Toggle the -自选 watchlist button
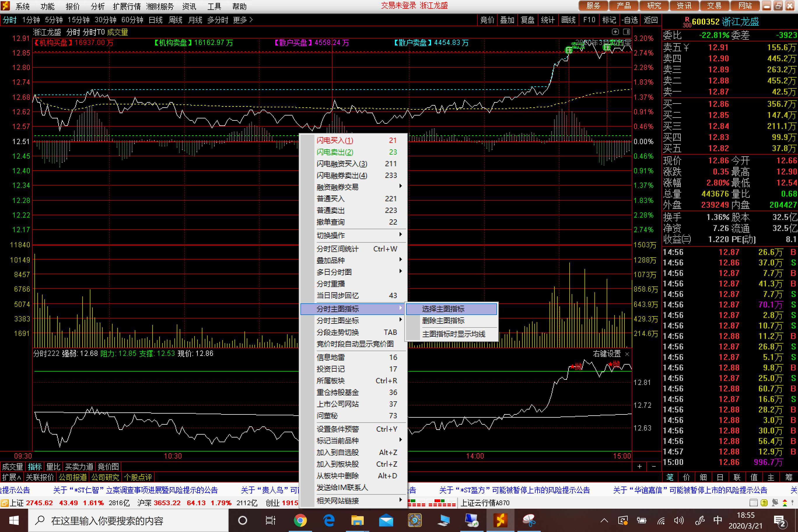Screen dimensions: 798x532 click(x=630, y=20)
